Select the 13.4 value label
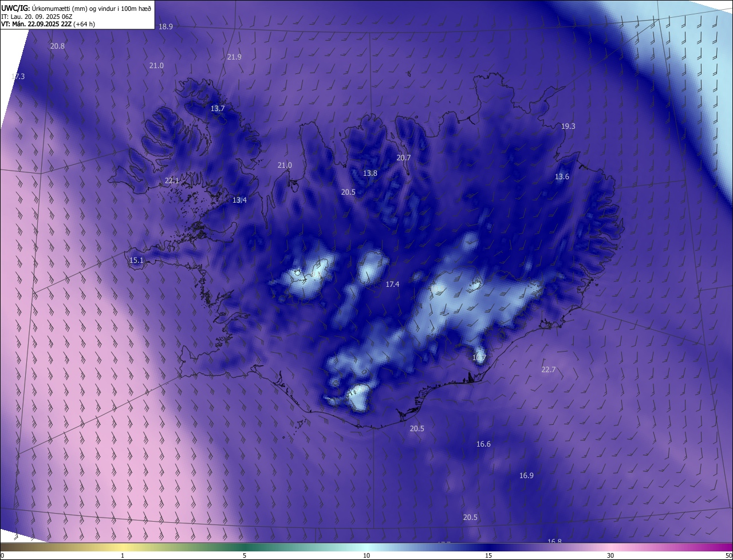The image size is (733, 560). point(239,200)
